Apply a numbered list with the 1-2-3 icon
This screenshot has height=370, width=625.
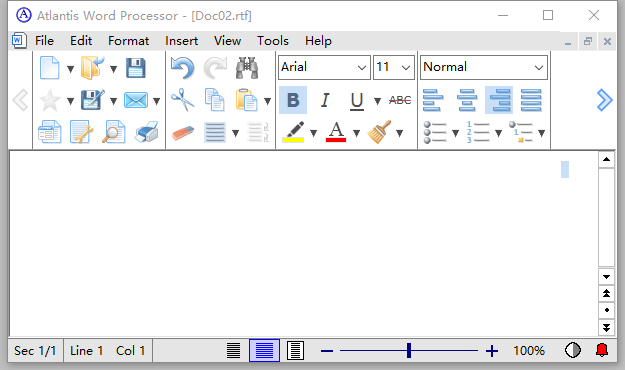(478, 132)
